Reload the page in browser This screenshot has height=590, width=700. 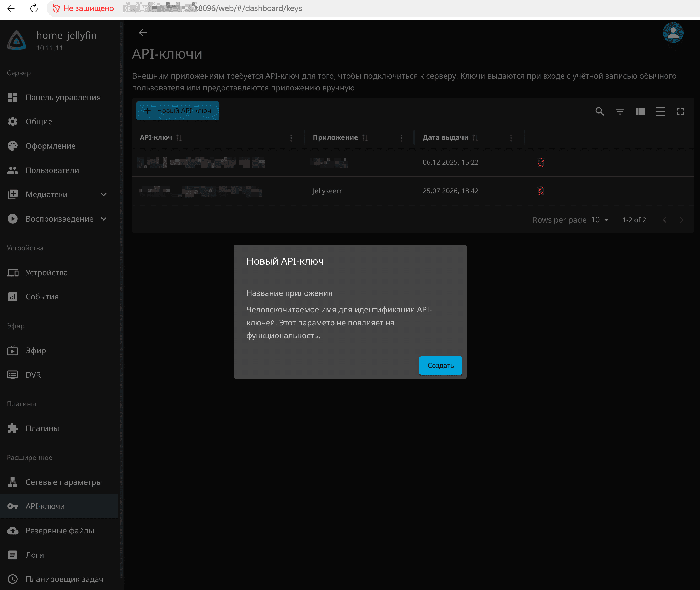[34, 8]
